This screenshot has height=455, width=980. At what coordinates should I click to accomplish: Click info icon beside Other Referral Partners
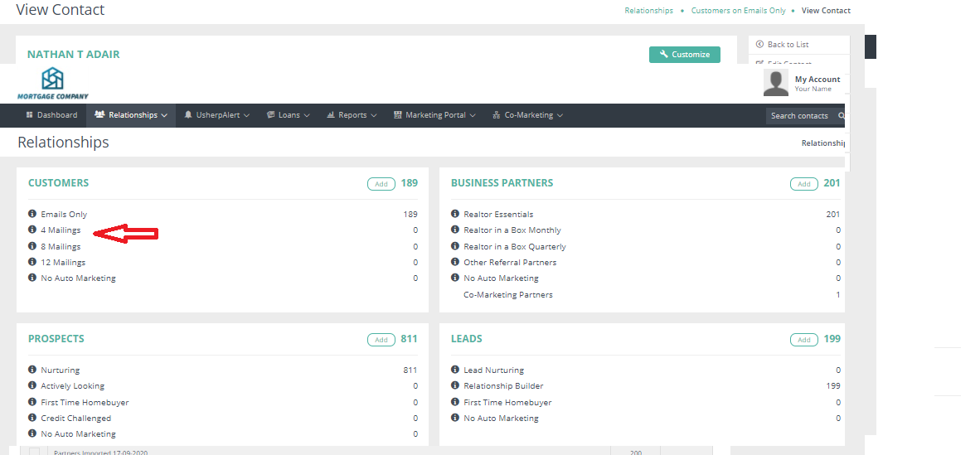(x=455, y=262)
